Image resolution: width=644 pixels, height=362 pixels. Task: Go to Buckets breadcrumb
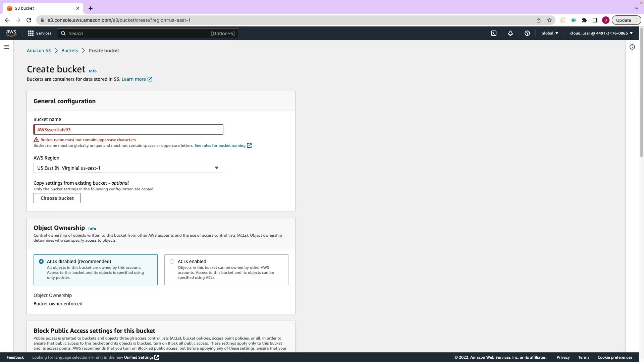[x=69, y=51]
